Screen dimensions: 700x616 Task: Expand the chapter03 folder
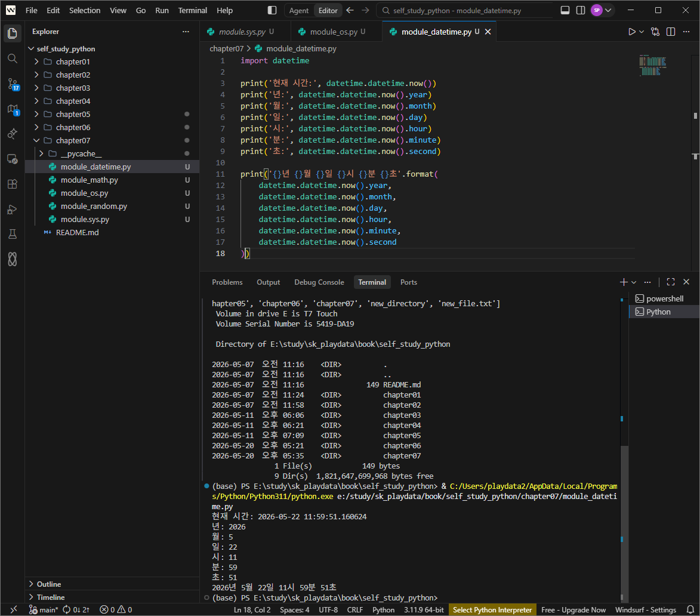click(x=73, y=88)
